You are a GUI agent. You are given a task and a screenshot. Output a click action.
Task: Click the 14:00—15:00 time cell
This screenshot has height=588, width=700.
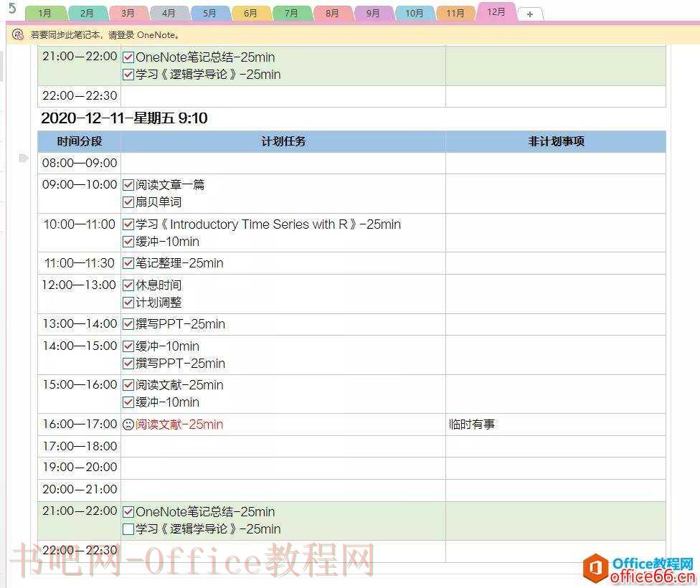point(80,355)
